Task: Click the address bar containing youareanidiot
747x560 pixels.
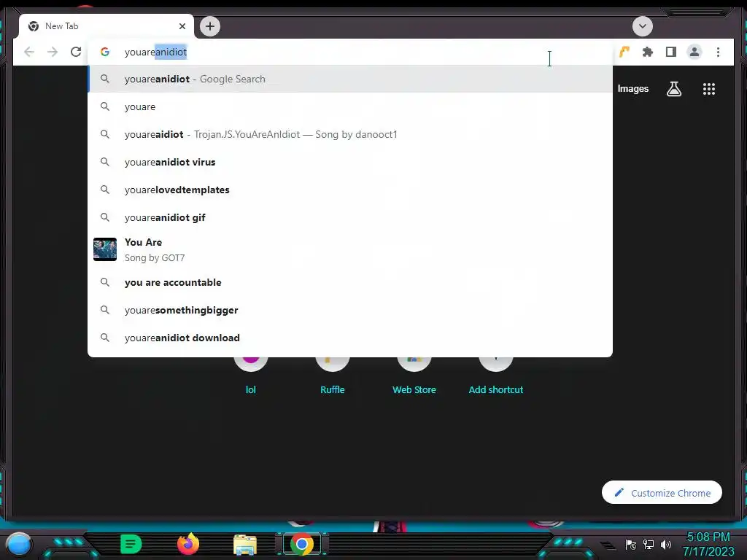Action: coord(350,52)
